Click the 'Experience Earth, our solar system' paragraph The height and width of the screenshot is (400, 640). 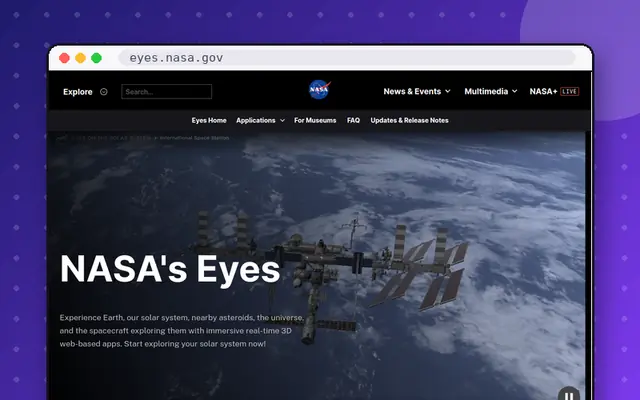coord(182,331)
